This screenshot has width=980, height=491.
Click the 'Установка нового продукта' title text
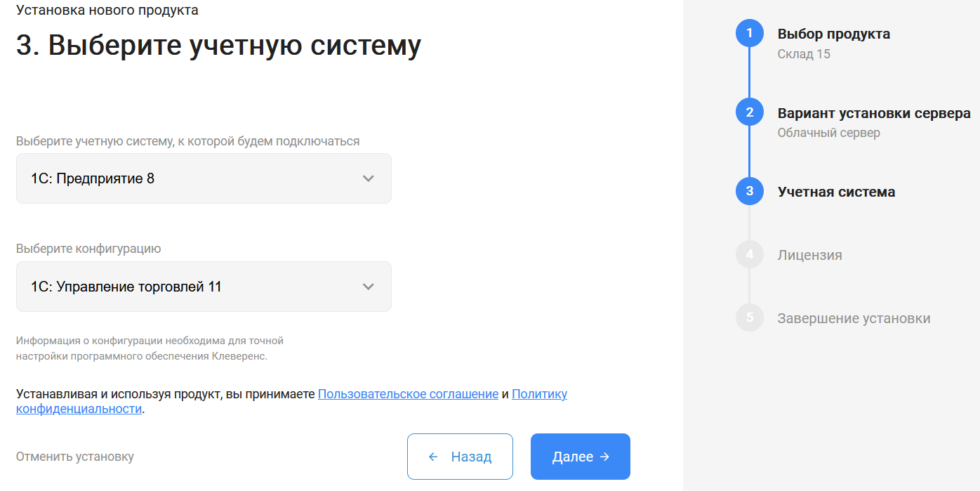pos(107,10)
